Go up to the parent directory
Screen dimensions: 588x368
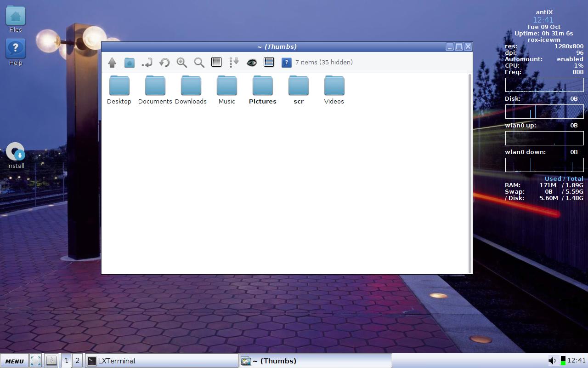pos(112,62)
